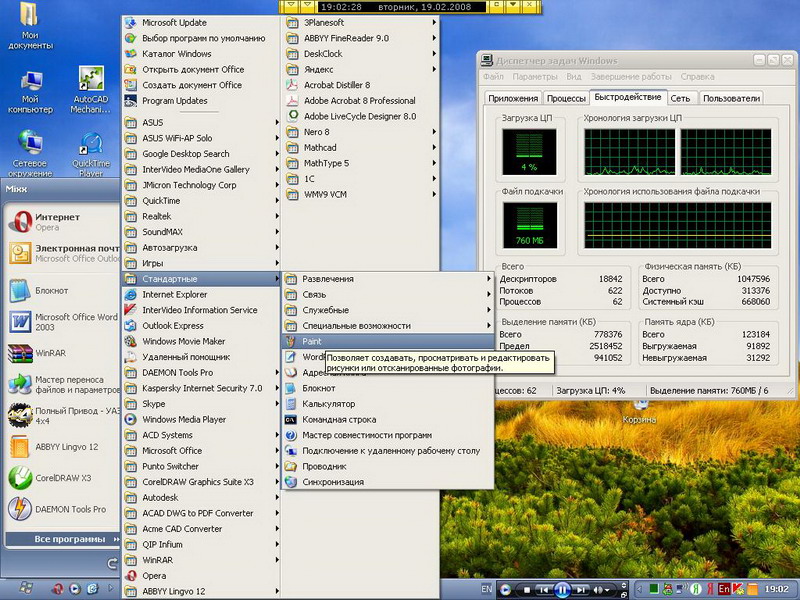
Task: Pause playback in taskbar media player
Action: coord(562,590)
